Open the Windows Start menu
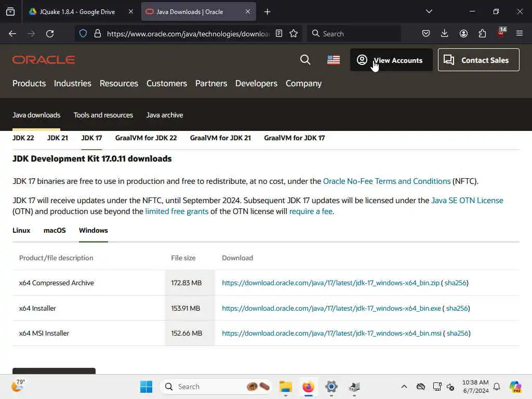The image size is (532, 399). click(x=146, y=387)
